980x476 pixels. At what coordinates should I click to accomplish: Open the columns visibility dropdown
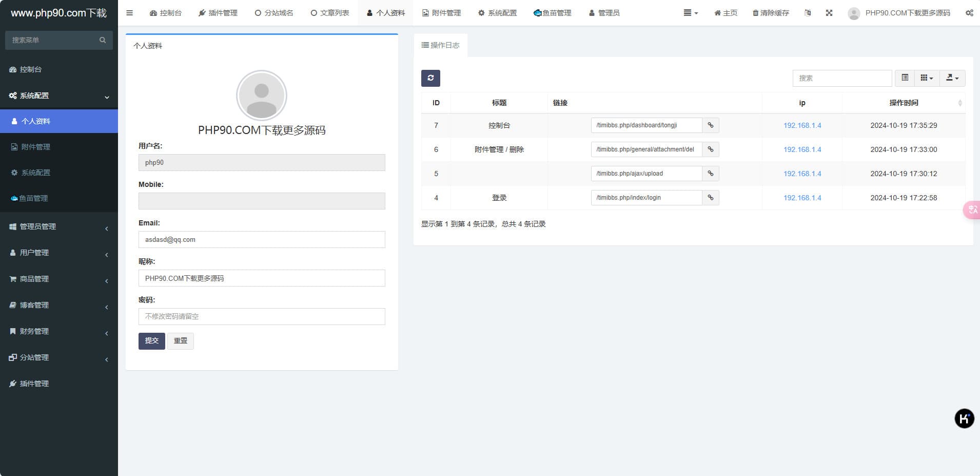pos(926,78)
